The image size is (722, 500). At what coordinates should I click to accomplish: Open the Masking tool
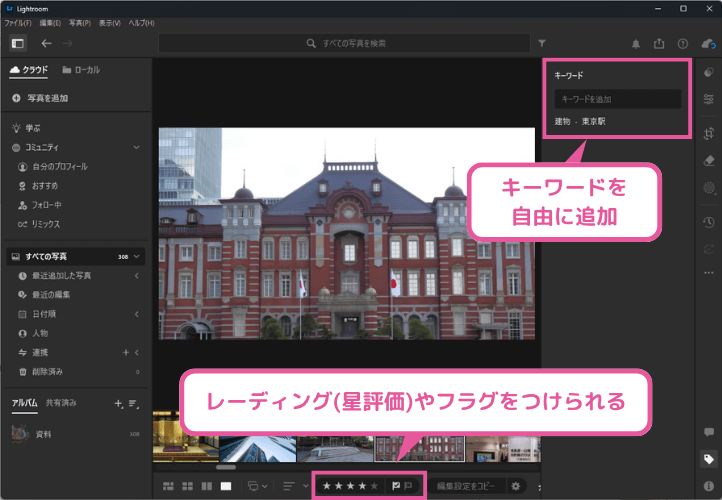709,187
